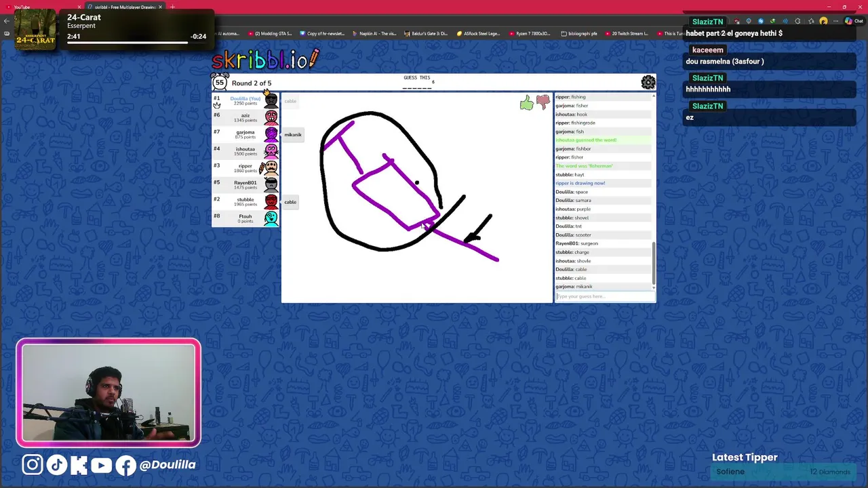Open the Modding GTA bookmark
This screenshot has height=488, width=868.
(x=270, y=33)
